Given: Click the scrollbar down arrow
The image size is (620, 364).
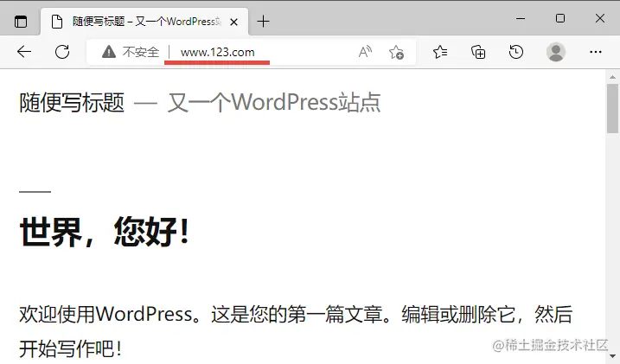Looking at the screenshot, I should [612, 356].
